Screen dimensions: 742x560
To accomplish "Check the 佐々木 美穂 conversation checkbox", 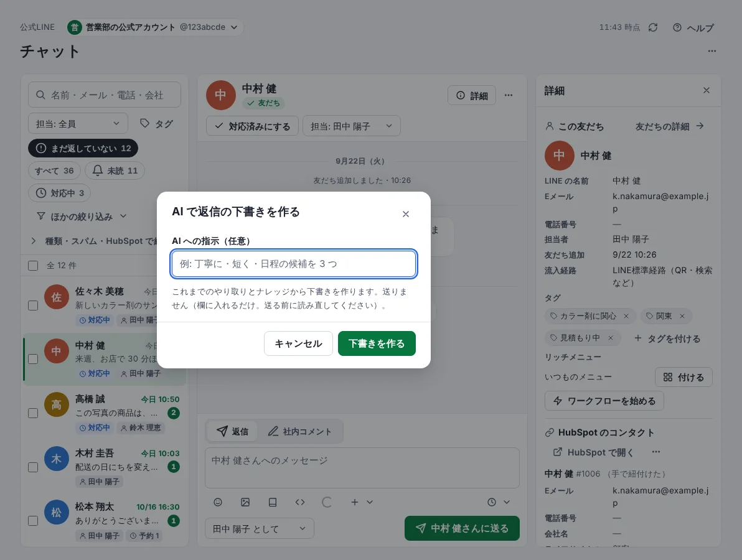I will (33, 306).
